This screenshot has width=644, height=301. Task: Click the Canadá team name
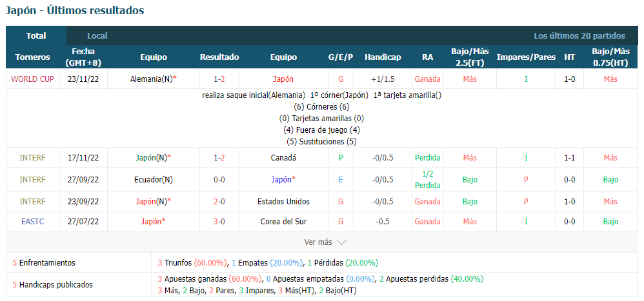coord(283,157)
